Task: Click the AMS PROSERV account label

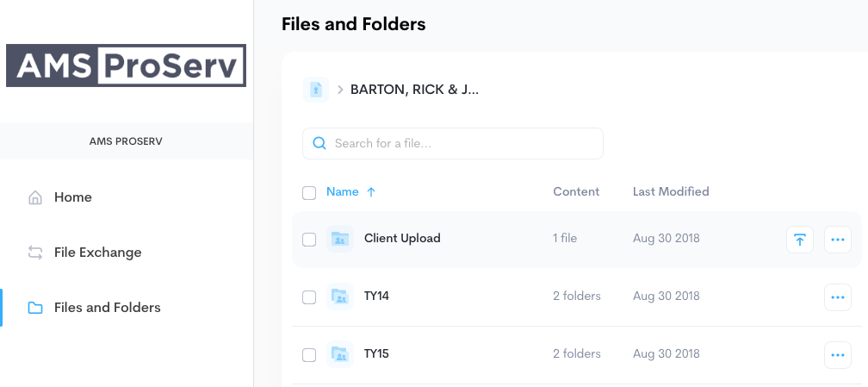Action: click(x=126, y=141)
